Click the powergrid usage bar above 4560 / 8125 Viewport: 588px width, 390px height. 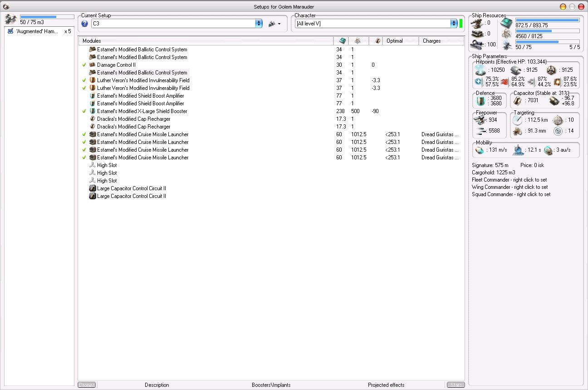click(x=548, y=31)
